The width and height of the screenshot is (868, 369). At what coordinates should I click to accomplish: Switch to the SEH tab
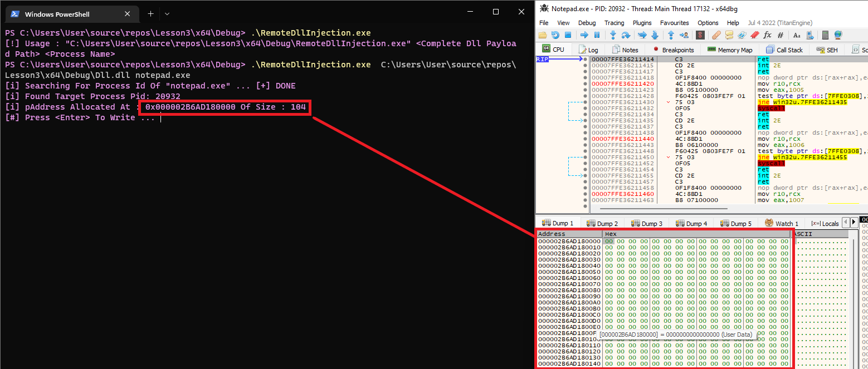click(827, 50)
